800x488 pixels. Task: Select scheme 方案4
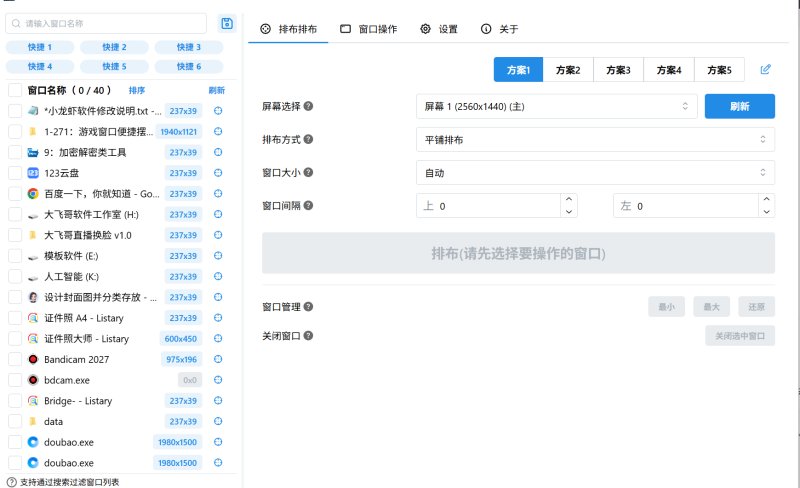(x=669, y=70)
